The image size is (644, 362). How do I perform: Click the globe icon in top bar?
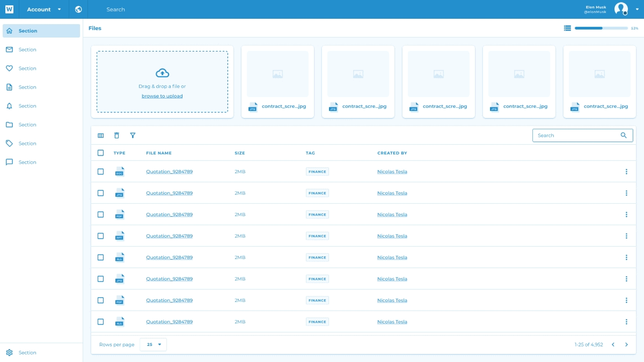(x=78, y=9)
